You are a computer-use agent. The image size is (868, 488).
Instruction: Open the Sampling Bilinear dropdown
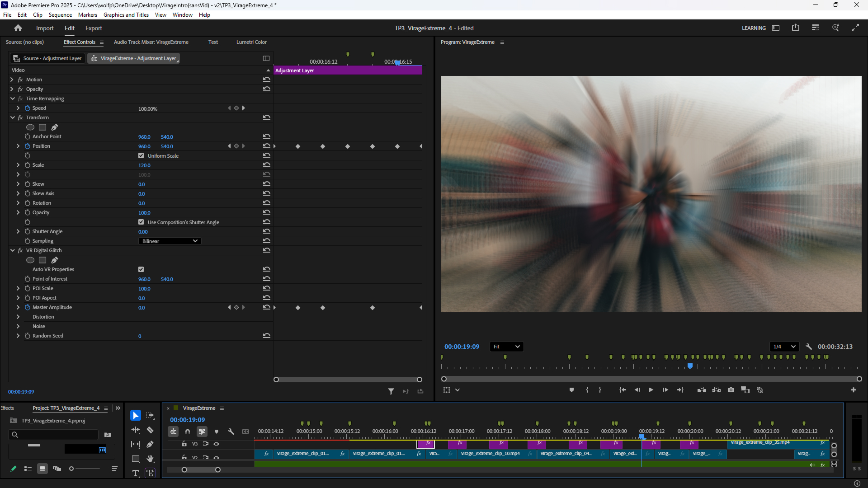click(x=170, y=241)
